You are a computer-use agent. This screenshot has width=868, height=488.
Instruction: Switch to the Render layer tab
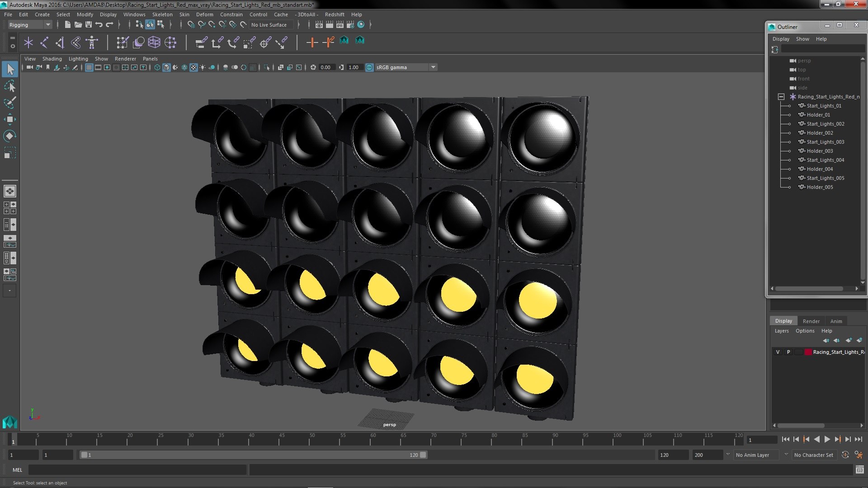811,321
